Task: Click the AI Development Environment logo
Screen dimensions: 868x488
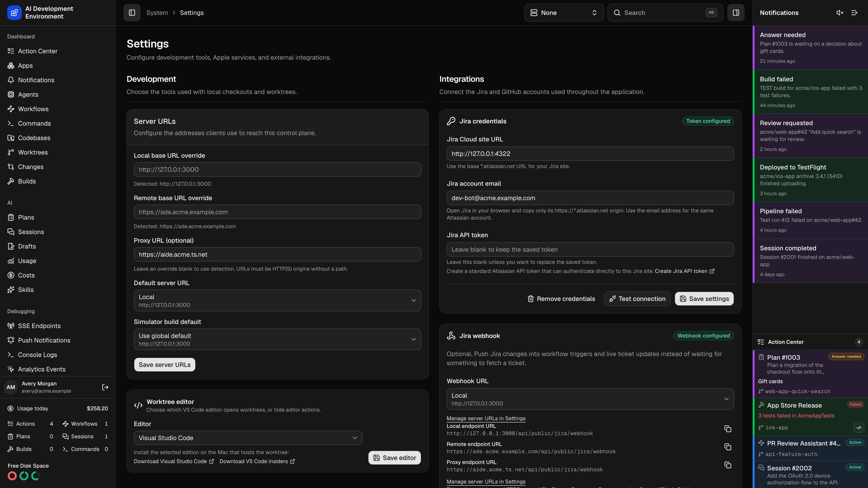Action: tap(14, 13)
